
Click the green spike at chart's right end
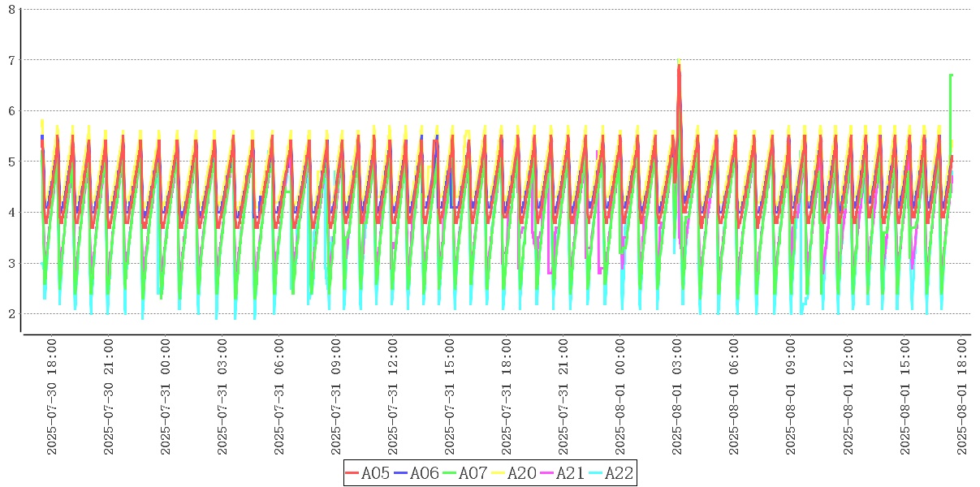tap(950, 75)
